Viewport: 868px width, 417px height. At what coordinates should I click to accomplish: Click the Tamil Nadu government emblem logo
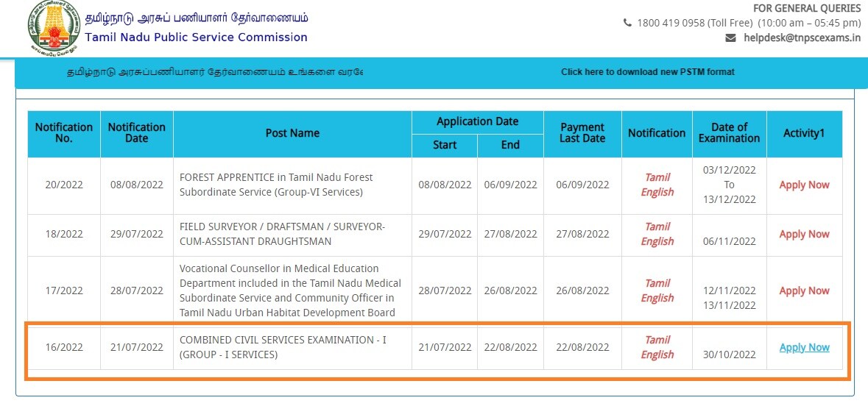(53, 28)
